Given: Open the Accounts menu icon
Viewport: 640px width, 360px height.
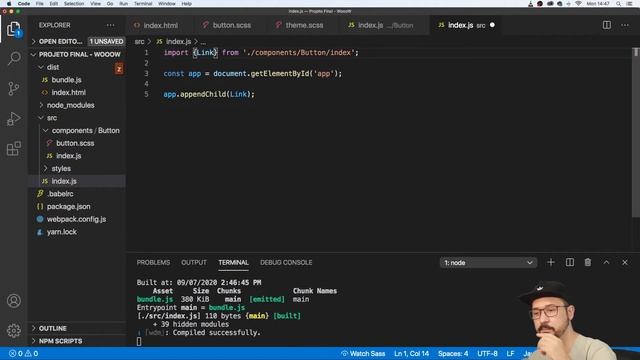Looking at the screenshot, I should (x=13, y=301).
